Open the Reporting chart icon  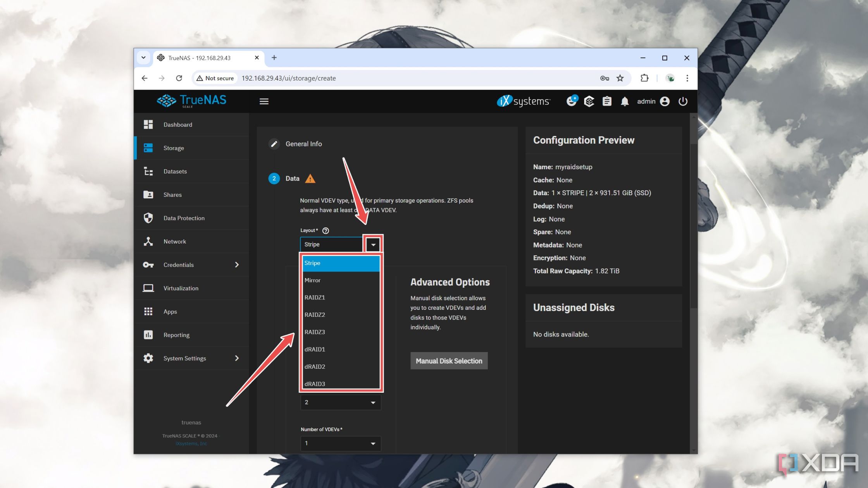click(x=149, y=334)
